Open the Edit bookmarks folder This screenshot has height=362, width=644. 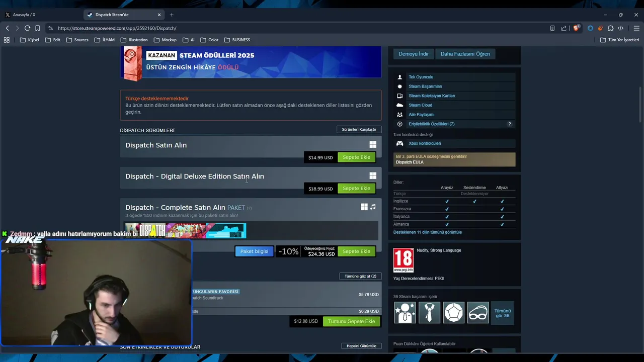(x=53, y=40)
